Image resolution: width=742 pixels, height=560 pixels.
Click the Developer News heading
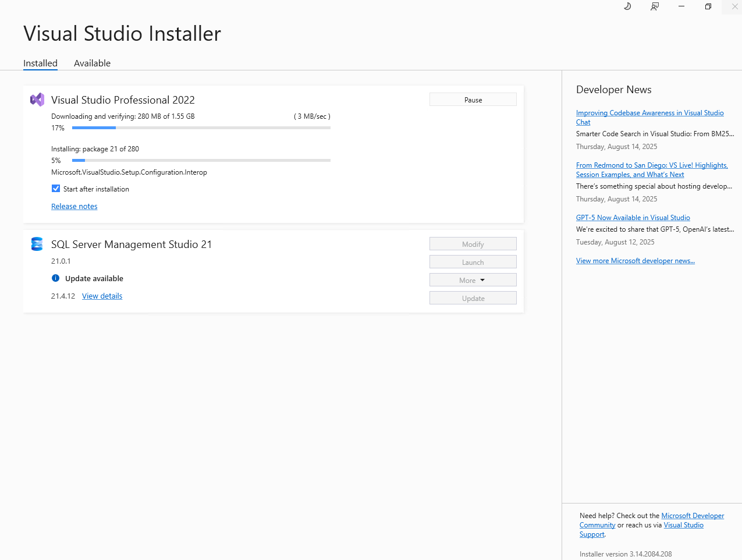614,90
